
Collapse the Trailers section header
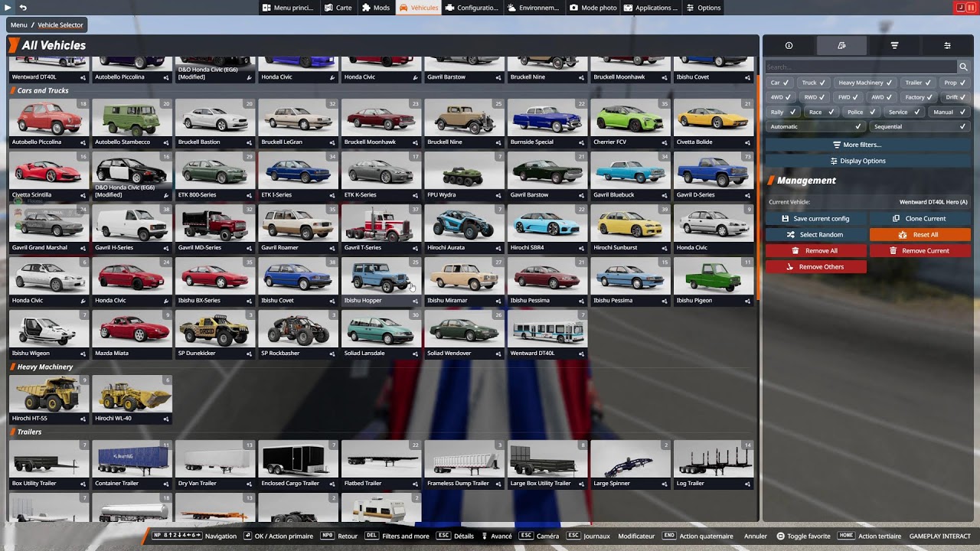click(x=29, y=432)
